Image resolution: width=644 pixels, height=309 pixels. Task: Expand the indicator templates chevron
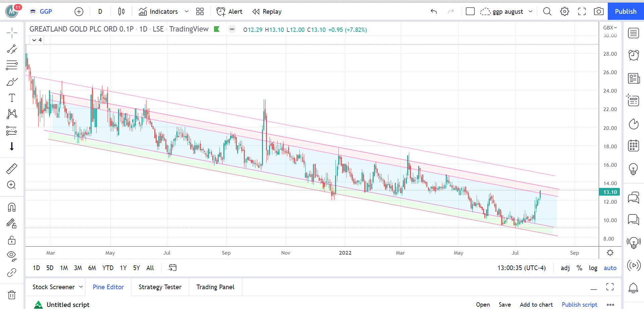click(x=187, y=11)
